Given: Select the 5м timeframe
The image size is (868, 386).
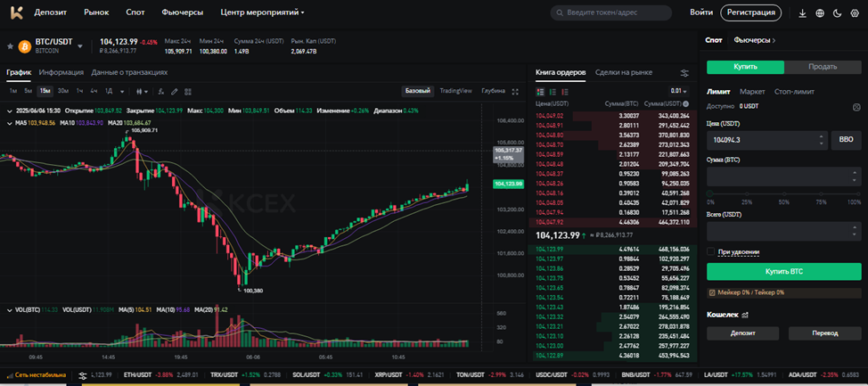Looking at the screenshot, I should pos(29,92).
